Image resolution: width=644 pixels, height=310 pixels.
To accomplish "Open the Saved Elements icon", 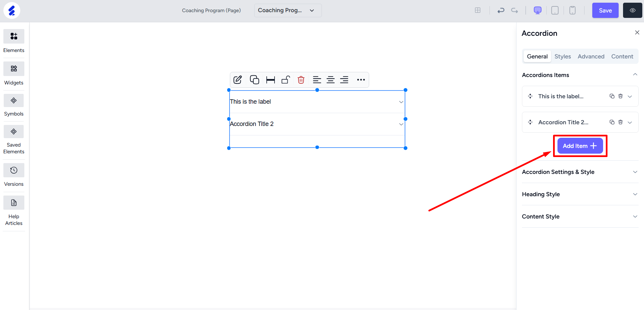I will pyautogui.click(x=14, y=131).
